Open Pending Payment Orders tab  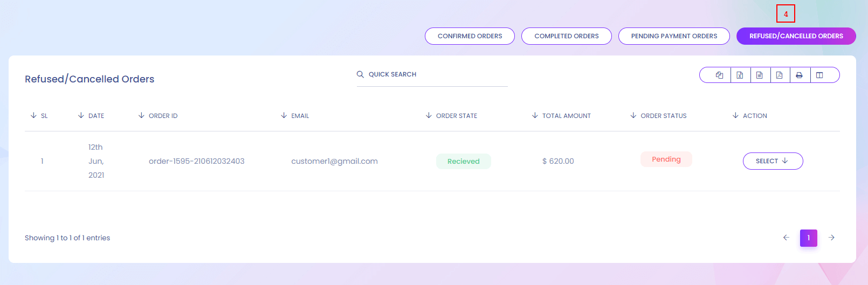[674, 36]
